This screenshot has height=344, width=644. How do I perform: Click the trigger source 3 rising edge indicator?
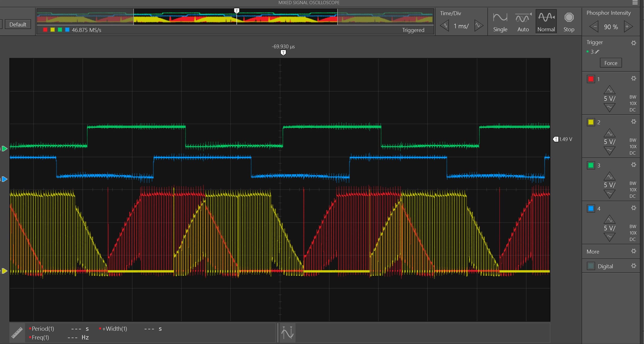pos(594,52)
